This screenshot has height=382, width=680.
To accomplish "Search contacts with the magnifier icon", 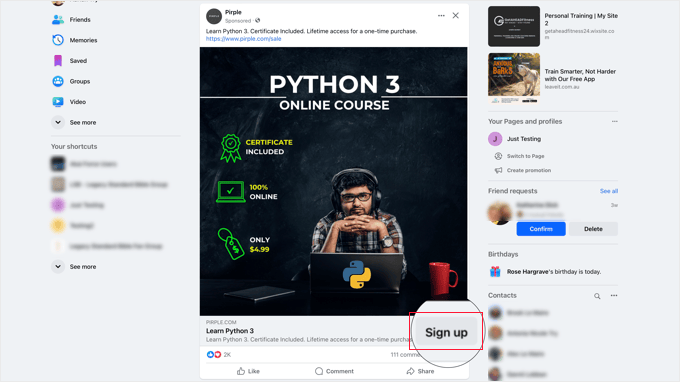I will click(597, 296).
